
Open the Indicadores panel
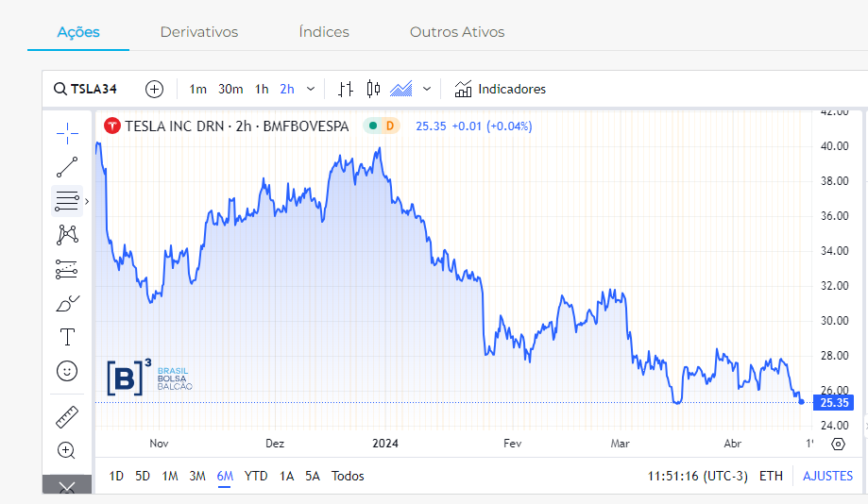point(500,89)
